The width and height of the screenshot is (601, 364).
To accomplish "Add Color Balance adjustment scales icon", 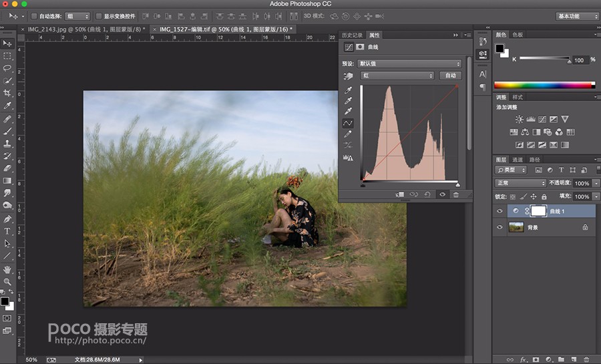I will click(525, 132).
